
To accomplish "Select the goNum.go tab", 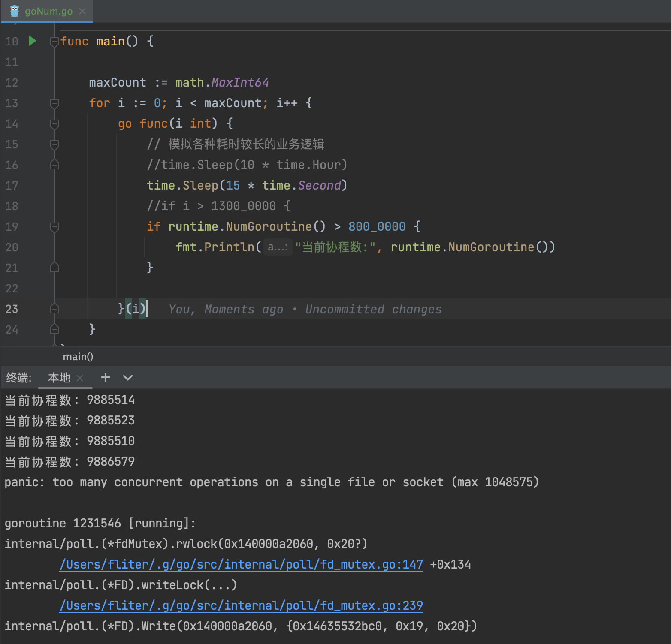I will click(48, 11).
